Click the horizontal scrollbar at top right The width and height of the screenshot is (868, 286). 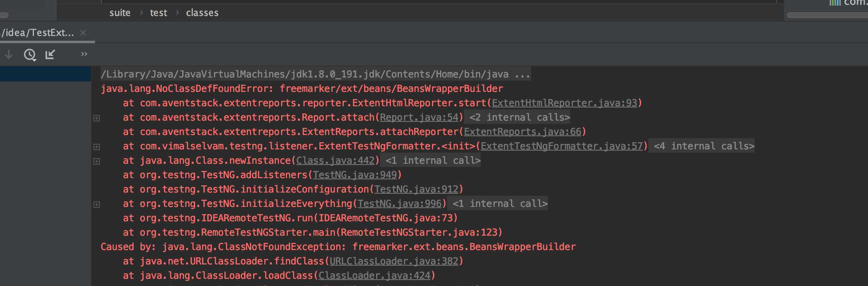point(827,15)
